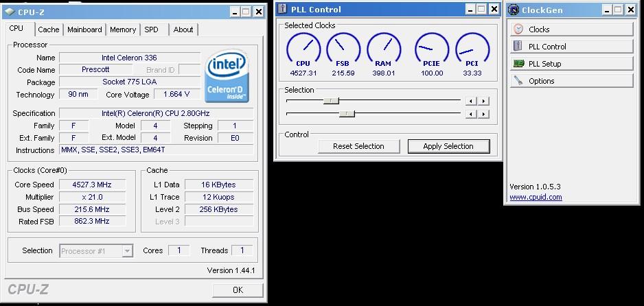
Task: Click the Revision field E0
Action: (x=235, y=138)
